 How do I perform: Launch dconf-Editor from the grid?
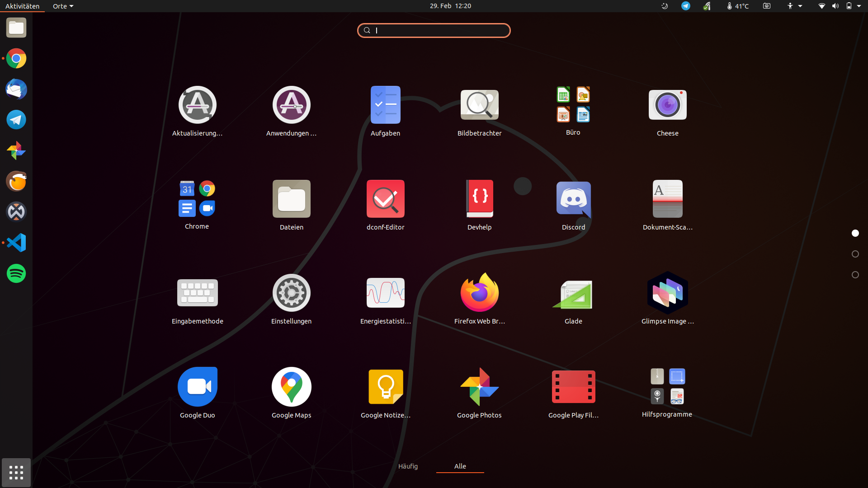coord(385,200)
